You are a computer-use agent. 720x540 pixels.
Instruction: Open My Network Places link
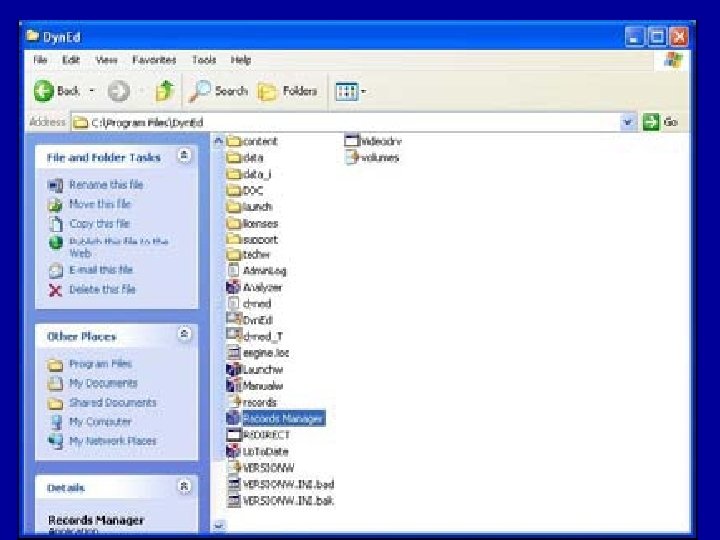(x=113, y=441)
